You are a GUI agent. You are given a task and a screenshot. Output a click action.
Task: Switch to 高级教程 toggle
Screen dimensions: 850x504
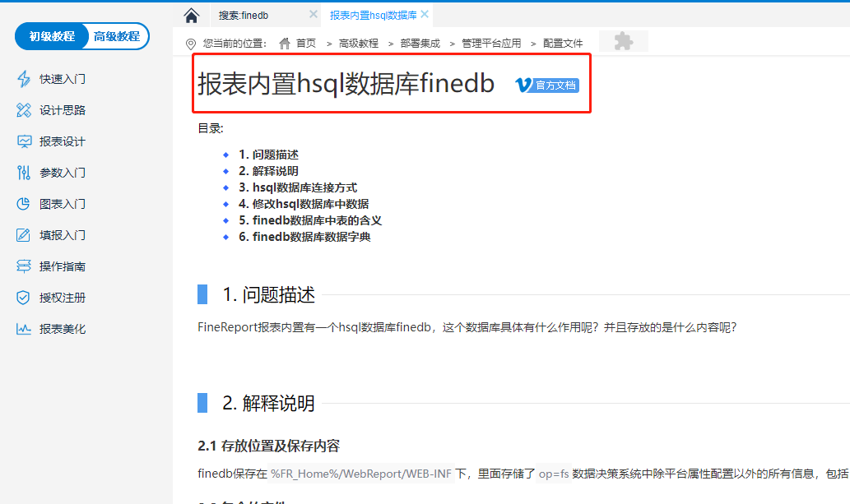pos(117,36)
